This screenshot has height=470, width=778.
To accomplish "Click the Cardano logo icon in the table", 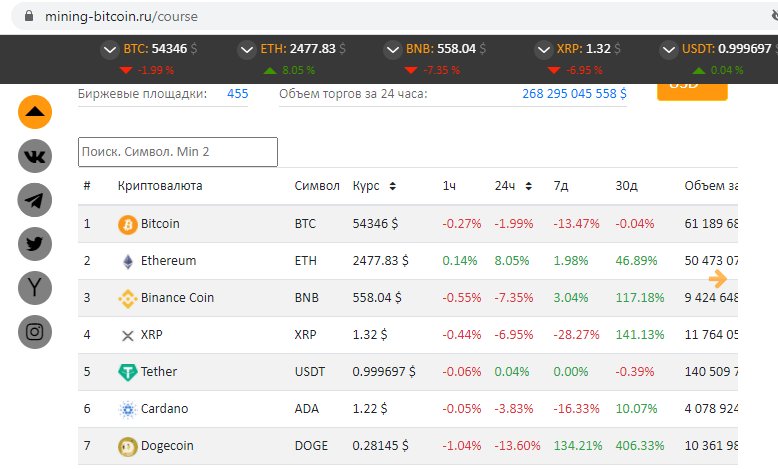I will click(x=128, y=409).
